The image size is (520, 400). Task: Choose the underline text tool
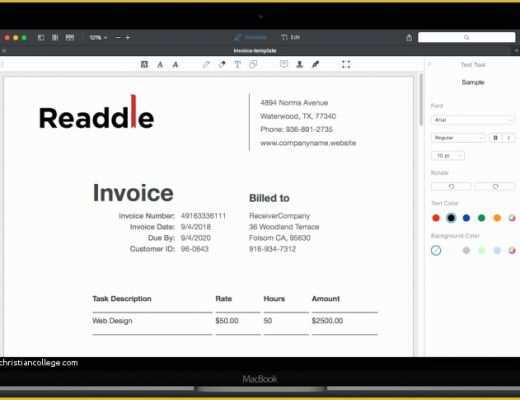tap(160, 64)
